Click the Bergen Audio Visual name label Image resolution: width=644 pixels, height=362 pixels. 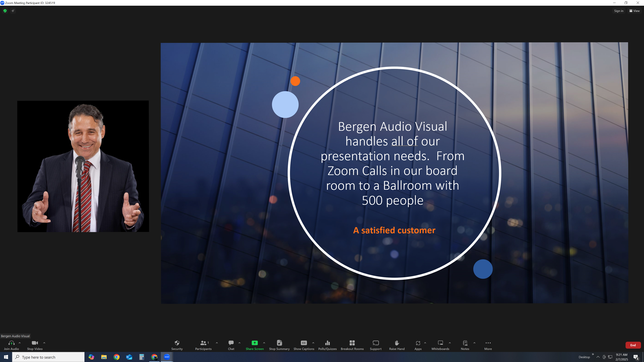pyautogui.click(x=15, y=336)
